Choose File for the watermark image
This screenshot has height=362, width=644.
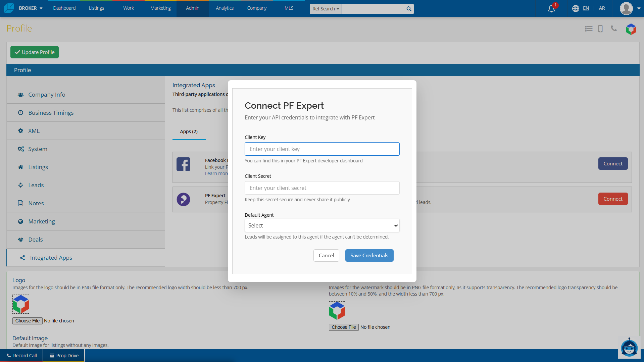coord(344,327)
